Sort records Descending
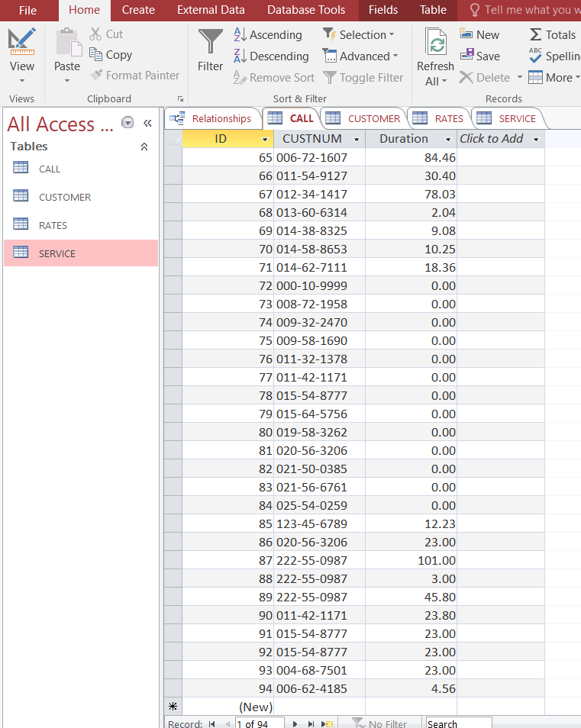This screenshot has height=728, width=581. point(271,56)
